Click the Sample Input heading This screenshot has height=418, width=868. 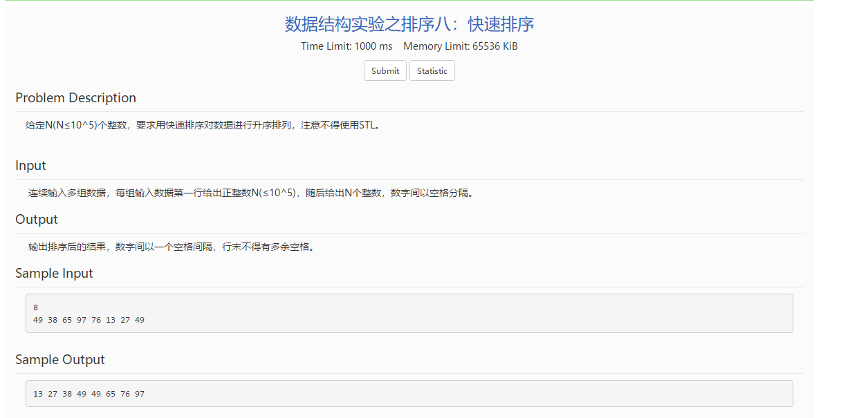(54, 273)
